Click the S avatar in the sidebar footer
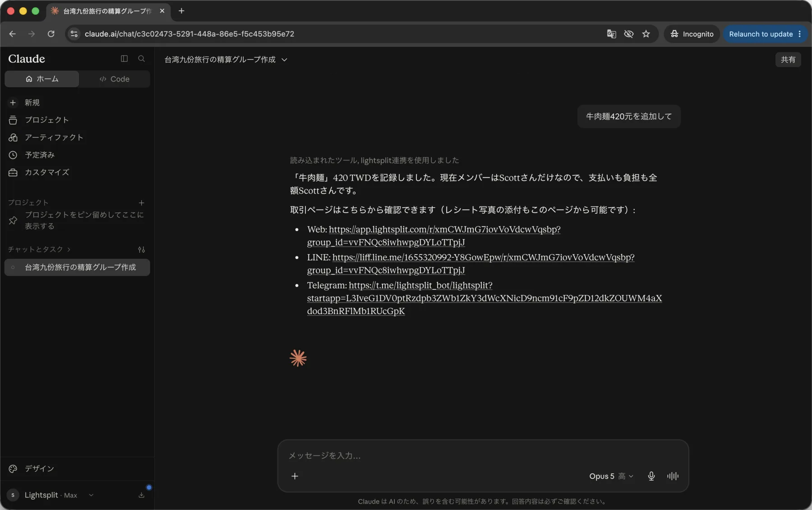Image resolution: width=812 pixels, height=510 pixels. pyautogui.click(x=13, y=495)
